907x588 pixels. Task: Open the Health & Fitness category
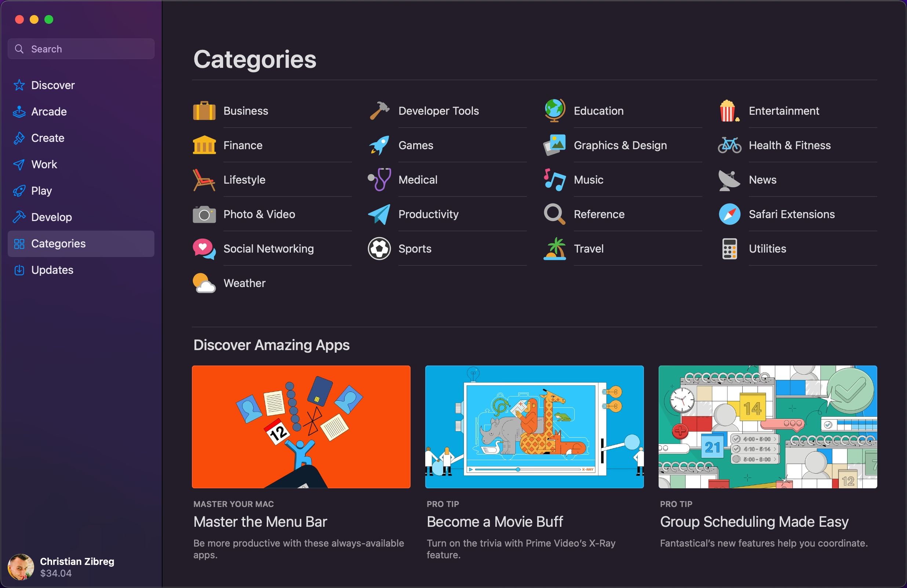[x=789, y=145]
